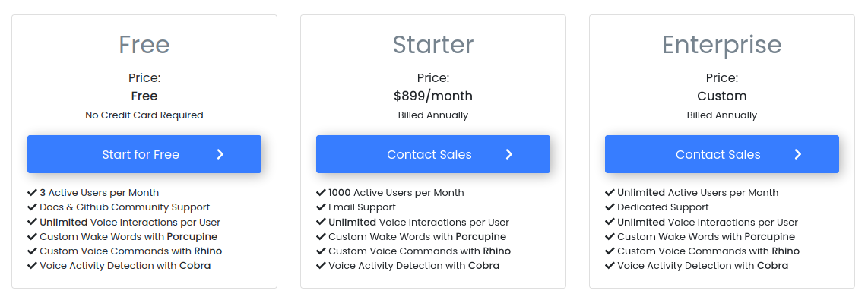Select the Starter plan heading

click(x=433, y=45)
